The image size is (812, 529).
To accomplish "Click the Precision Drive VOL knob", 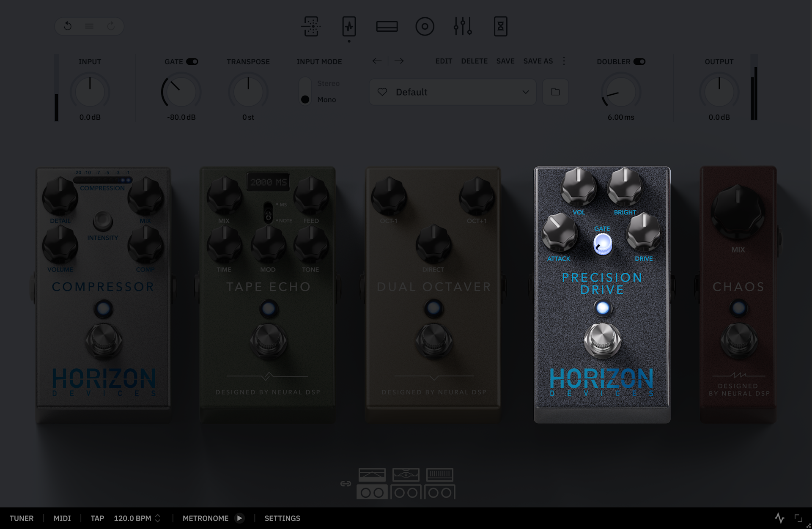I will 579,186.
